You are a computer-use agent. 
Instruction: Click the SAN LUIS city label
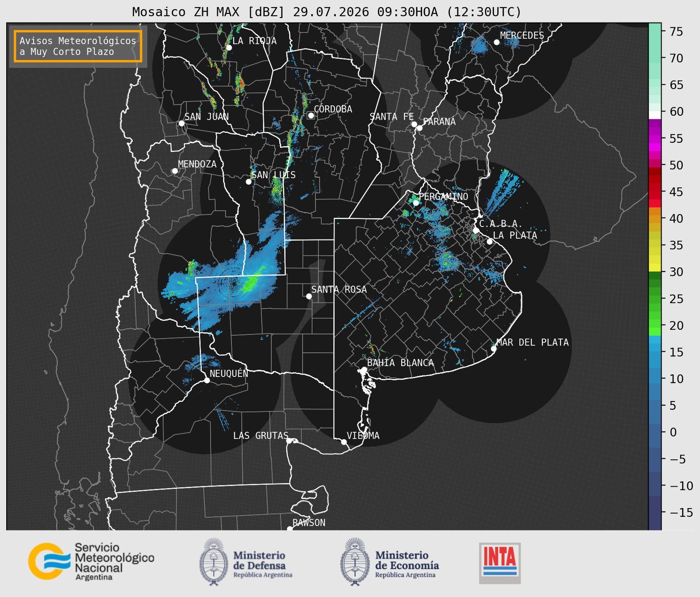[x=273, y=175]
